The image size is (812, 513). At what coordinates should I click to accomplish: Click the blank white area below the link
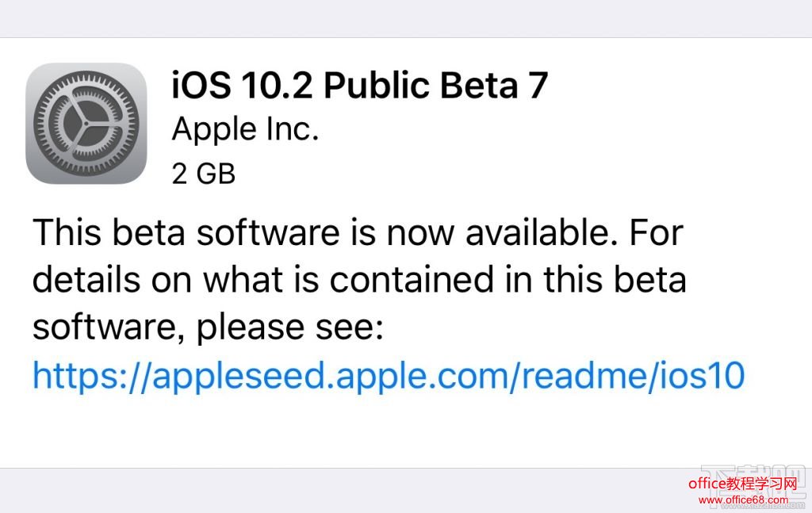[x=396, y=432]
